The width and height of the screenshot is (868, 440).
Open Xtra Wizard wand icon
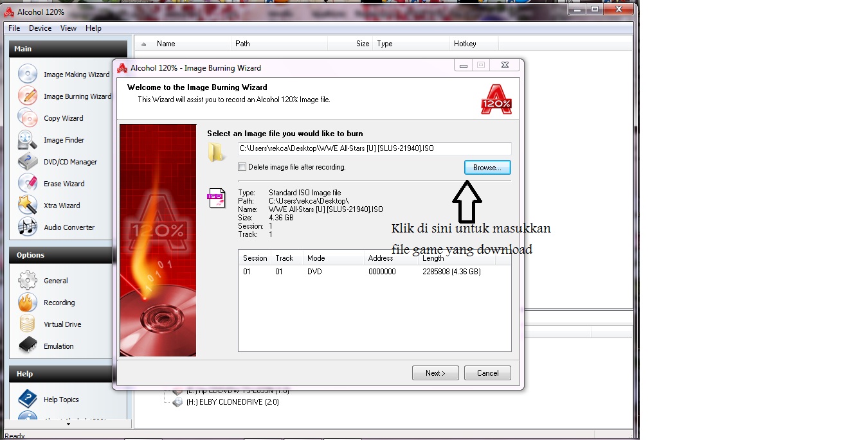coord(28,206)
